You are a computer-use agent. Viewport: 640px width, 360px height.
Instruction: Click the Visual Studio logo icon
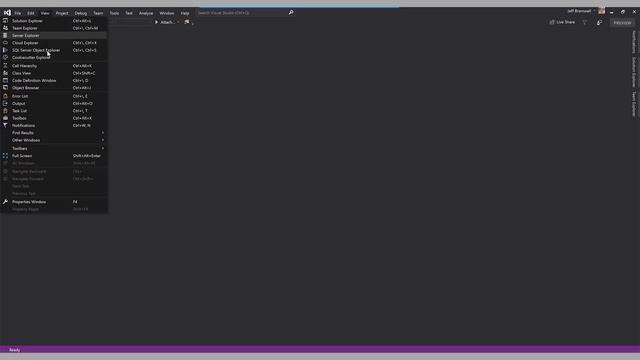[x=7, y=13]
